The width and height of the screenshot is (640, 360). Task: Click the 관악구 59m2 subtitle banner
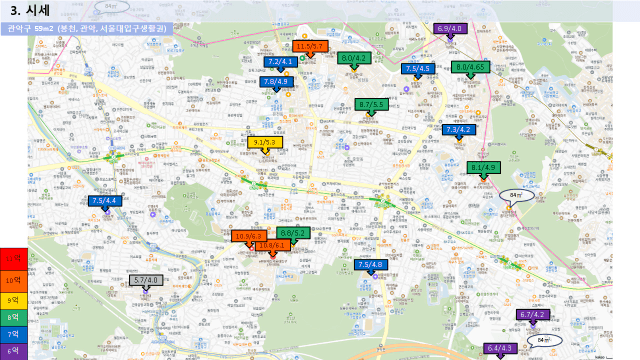pos(87,29)
